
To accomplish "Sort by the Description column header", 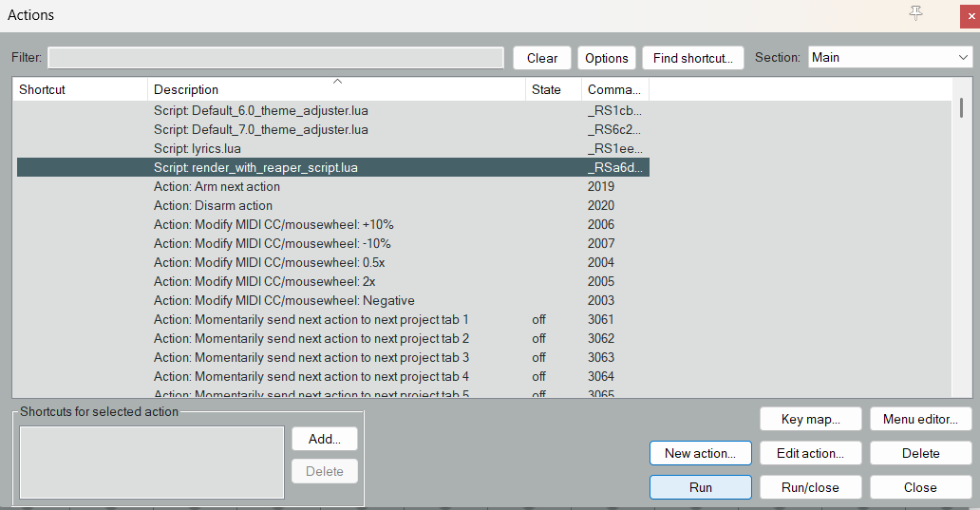I will point(336,89).
